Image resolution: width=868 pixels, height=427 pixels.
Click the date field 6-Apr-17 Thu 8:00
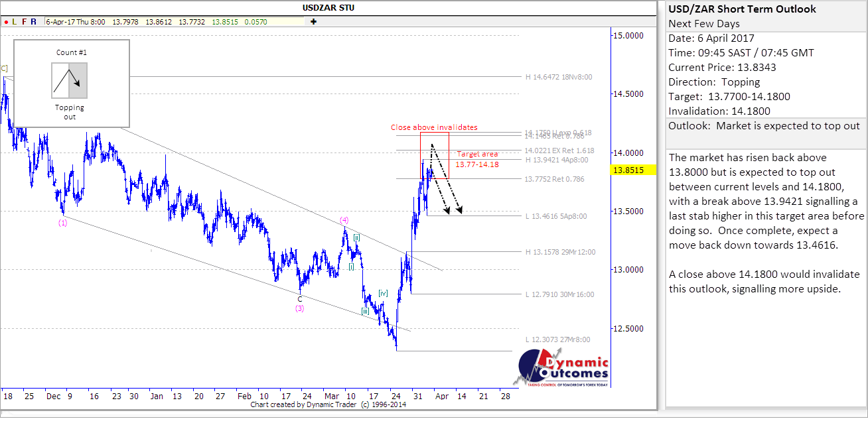[x=76, y=22]
